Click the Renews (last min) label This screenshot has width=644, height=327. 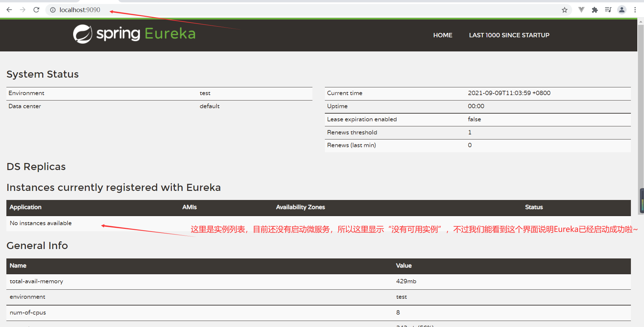pos(351,145)
